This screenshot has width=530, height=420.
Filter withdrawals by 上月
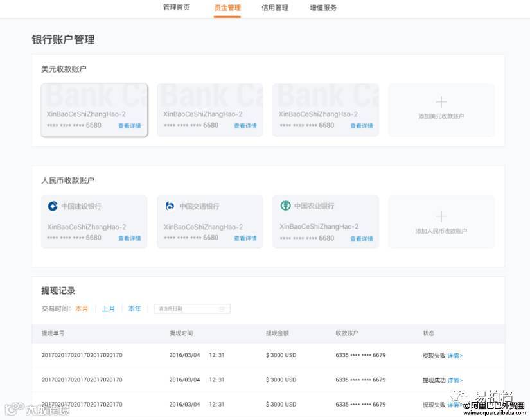(109, 309)
